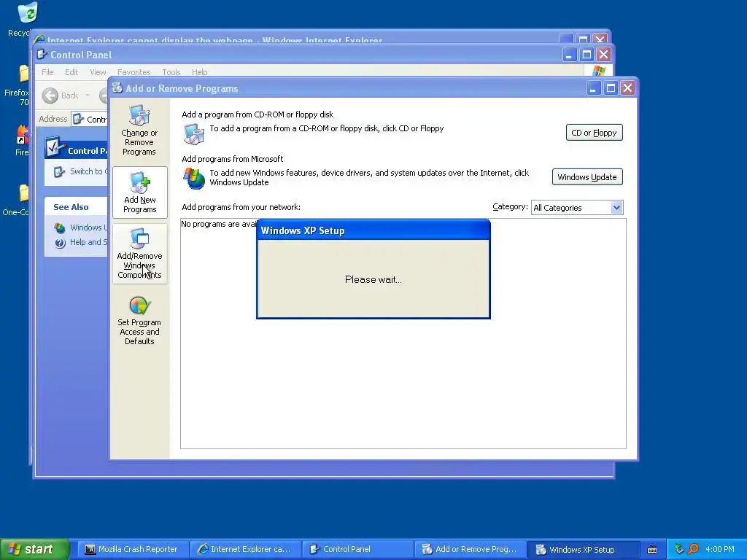Switch to Mozilla Crash Reporter taskbar item
The height and width of the screenshot is (560, 747).
(132, 549)
